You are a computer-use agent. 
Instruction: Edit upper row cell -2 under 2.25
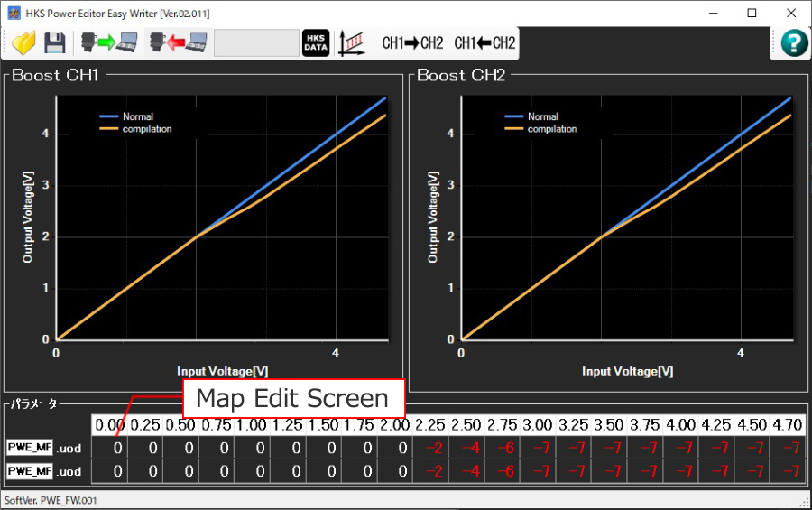(430, 448)
